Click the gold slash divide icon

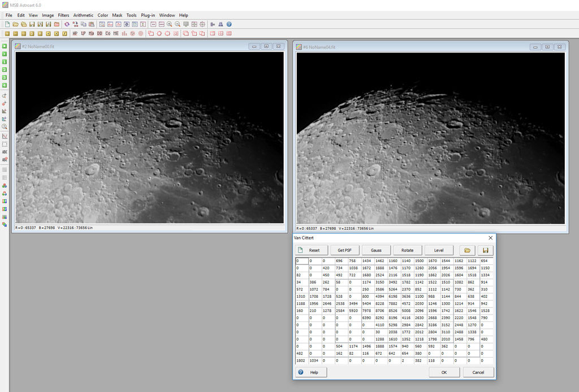pyautogui.click(x=64, y=33)
